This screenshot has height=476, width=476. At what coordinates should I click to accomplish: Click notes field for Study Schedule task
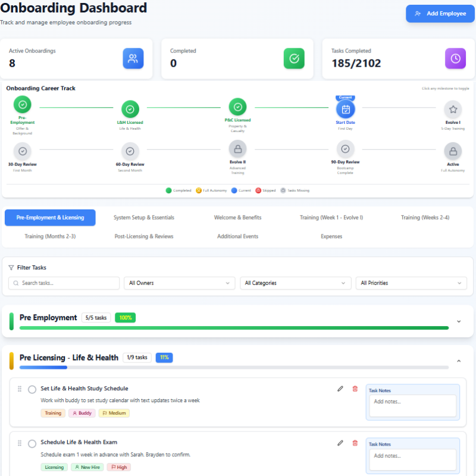tap(412, 406)
